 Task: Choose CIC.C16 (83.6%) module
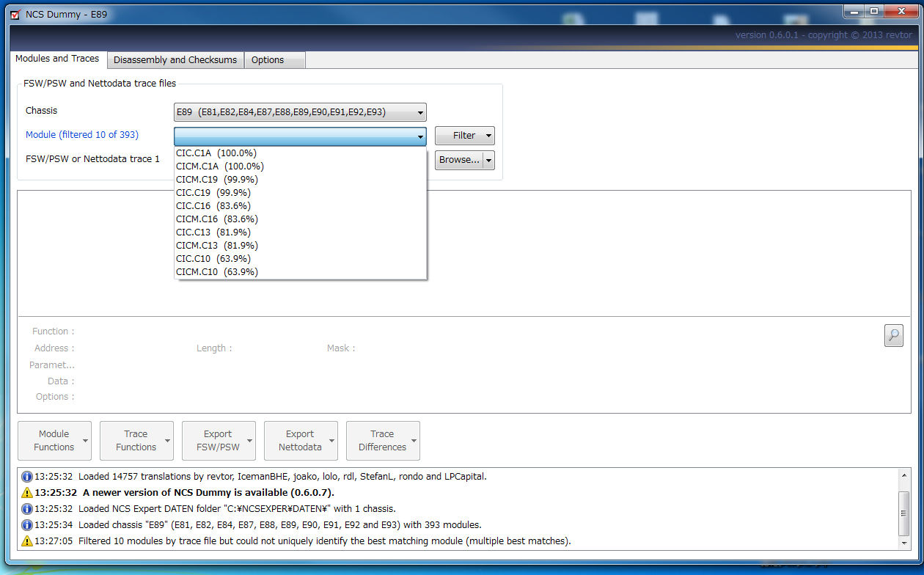[300, 206]
